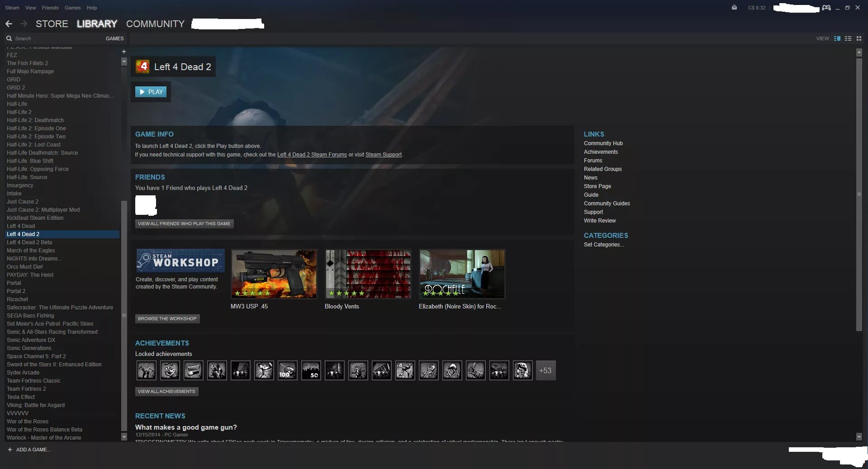Open the GAMES filter dropdown
Viewport: 868px width, 469px height.
[x=114, y=38]
